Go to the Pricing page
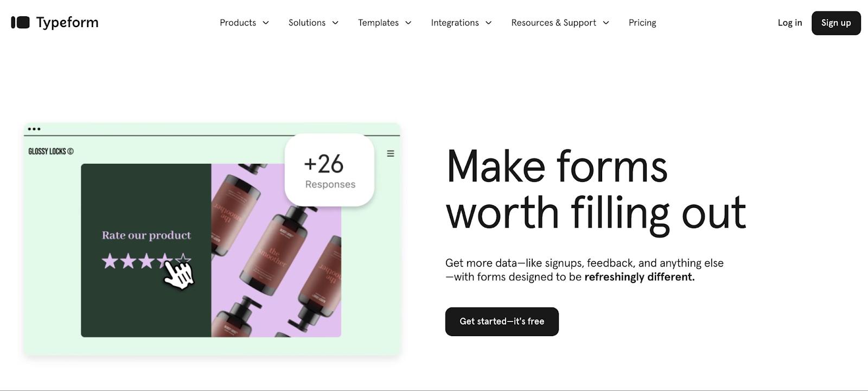Screen dimensions: 868x391 pos(642,23)
